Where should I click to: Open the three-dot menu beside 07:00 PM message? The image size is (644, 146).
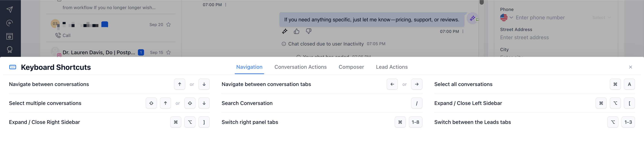click(463, 32)
